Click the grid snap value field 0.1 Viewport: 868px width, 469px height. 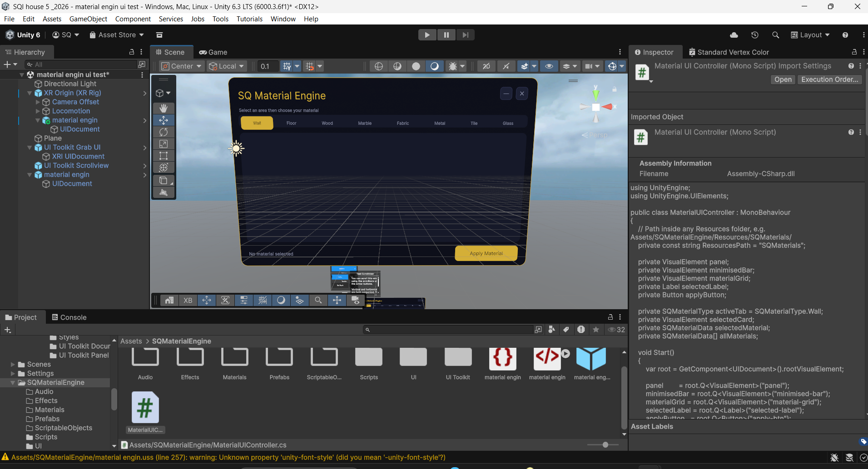[x=268, y=66]
